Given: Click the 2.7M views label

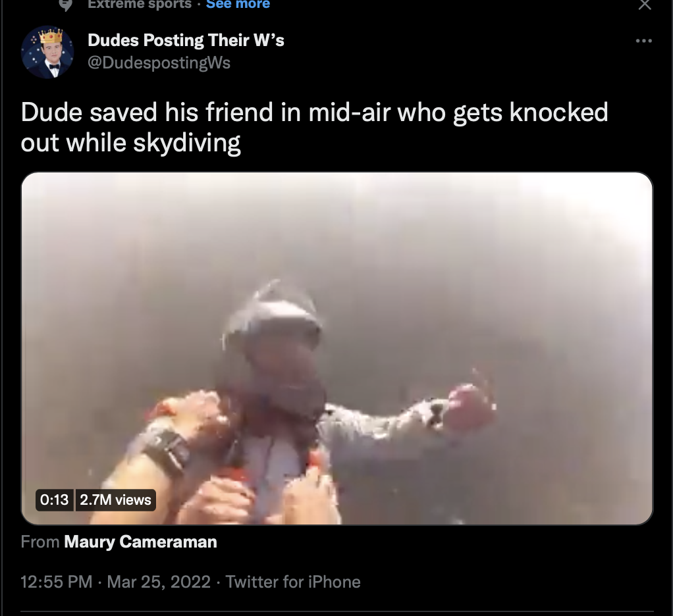Looking at the screenshot, I should click(115, 500).
